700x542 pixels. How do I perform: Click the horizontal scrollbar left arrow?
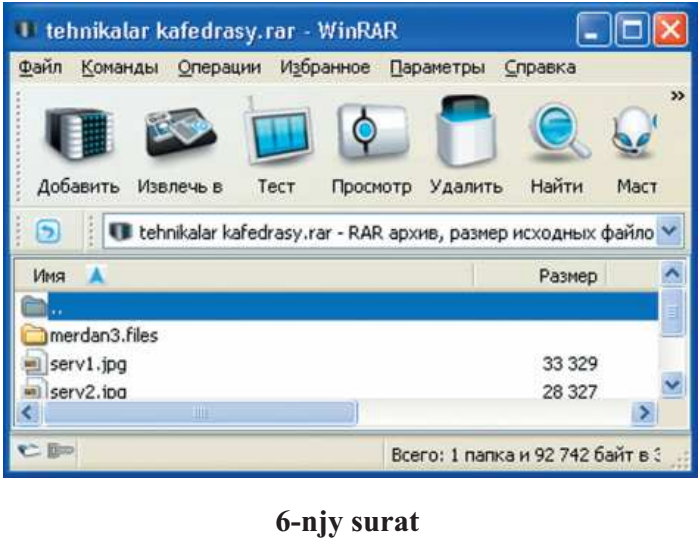(29, 412)
